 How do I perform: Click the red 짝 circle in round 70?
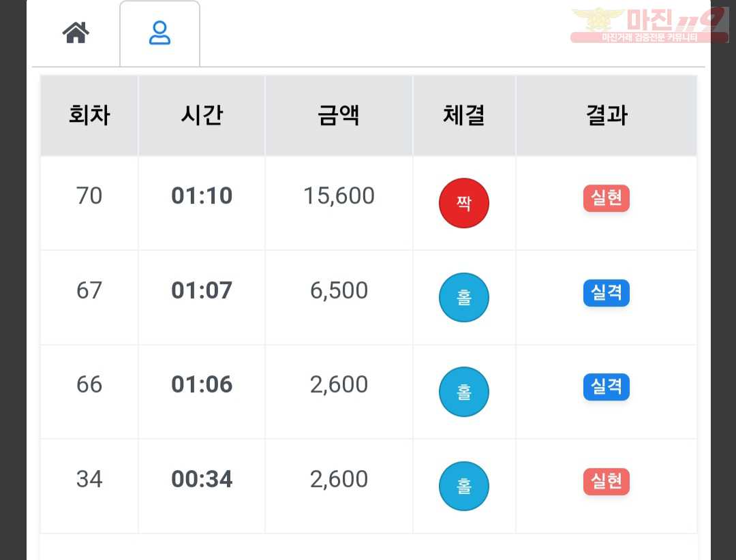(x=464, y=203)
